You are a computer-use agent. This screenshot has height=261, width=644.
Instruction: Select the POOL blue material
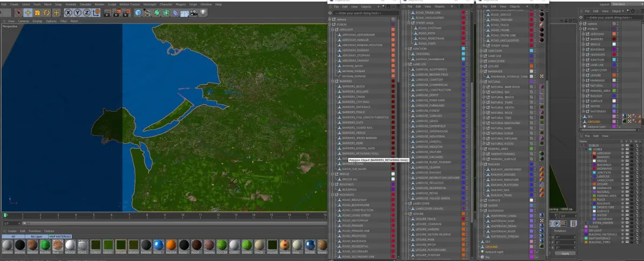158,245
